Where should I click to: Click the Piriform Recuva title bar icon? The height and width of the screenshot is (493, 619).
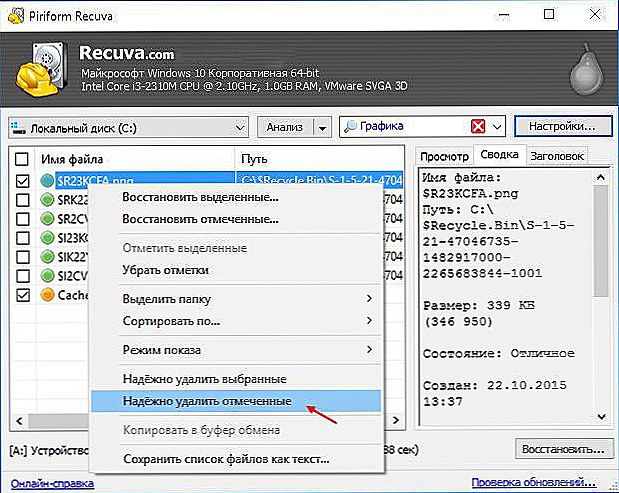tap(16, 16)
